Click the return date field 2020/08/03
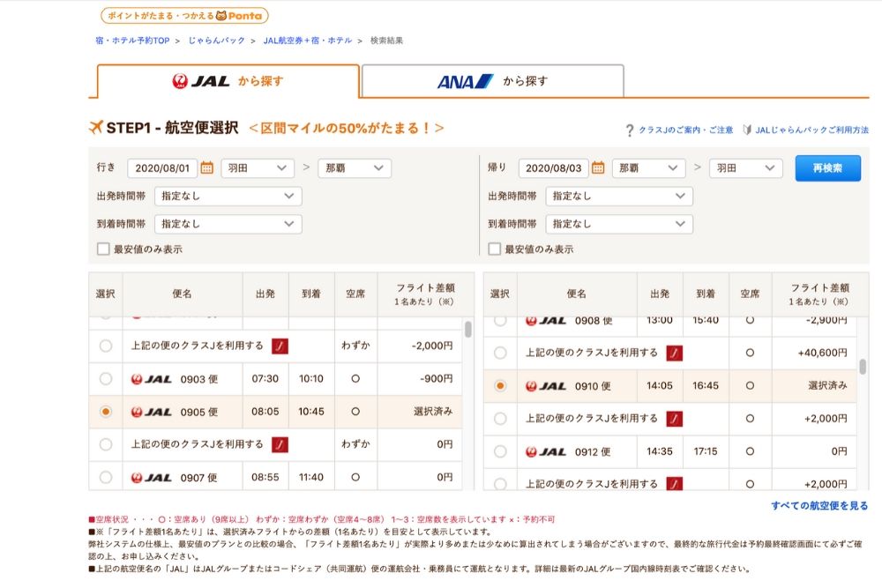The height and width of the screenshot is (588, 882). coord(553,168)
